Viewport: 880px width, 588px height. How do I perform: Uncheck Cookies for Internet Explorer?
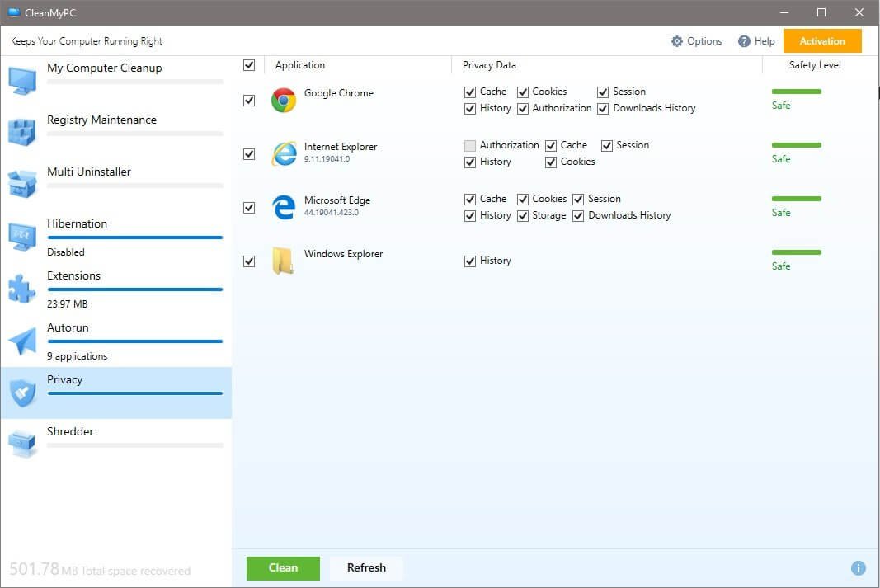click(551, 162)
